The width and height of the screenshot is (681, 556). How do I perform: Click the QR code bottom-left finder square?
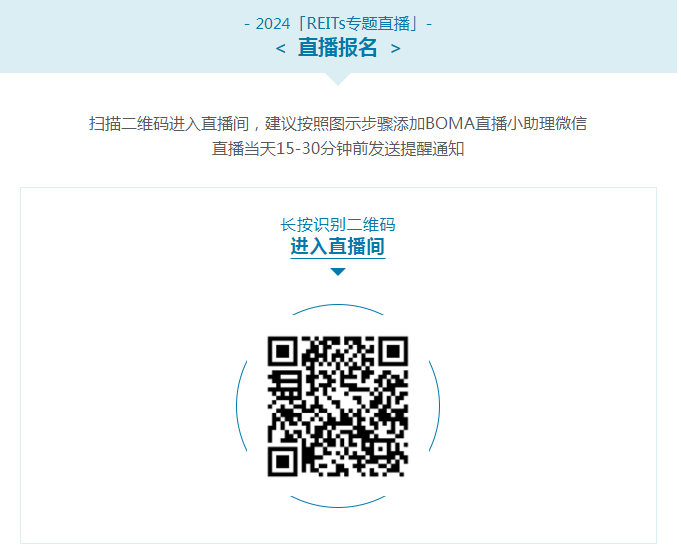tap(282, 462)
